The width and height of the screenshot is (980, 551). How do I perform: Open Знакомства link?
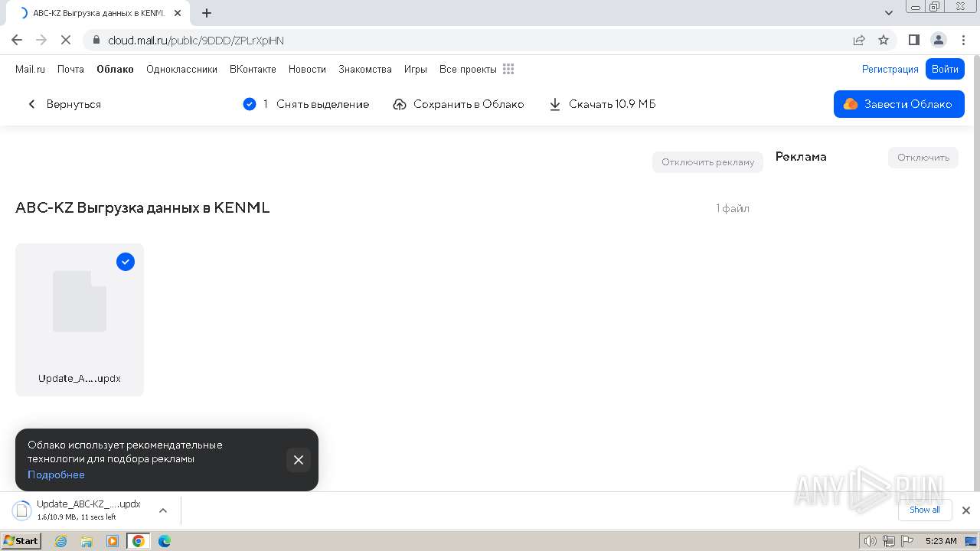pyautogui.click(x=365, y=69)
